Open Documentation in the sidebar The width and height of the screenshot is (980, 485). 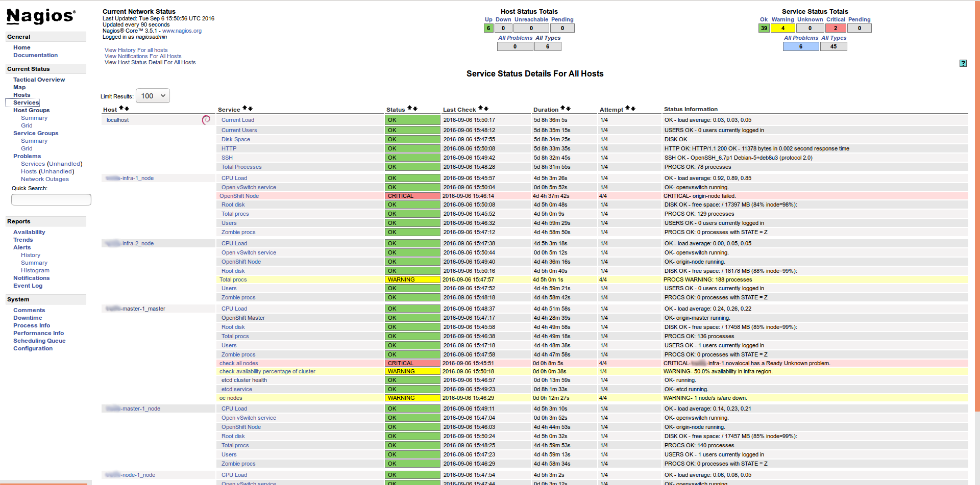coord(35,55)
